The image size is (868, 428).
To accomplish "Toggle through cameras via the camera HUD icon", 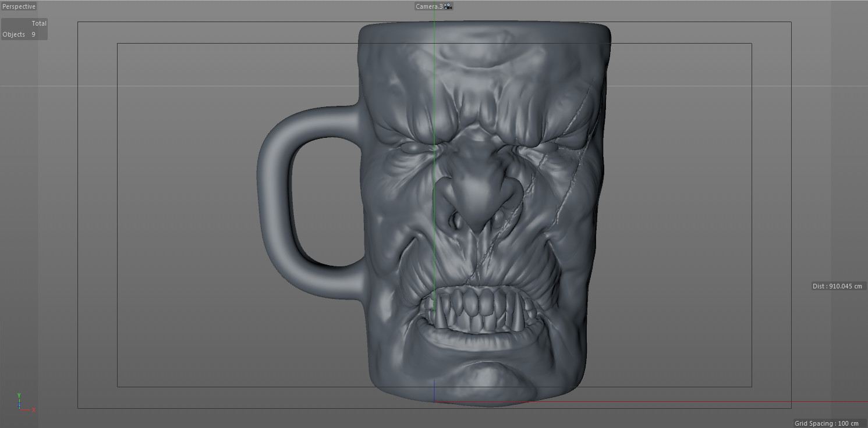I will [x=447, y=6].
